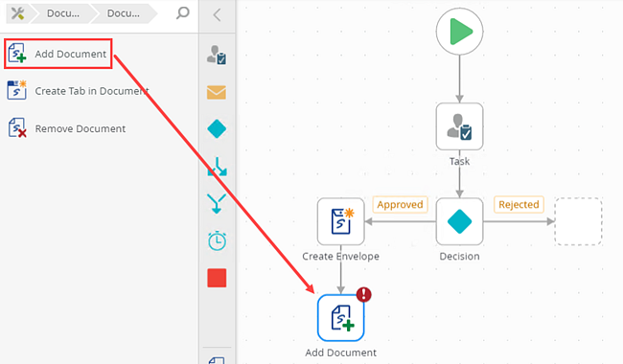This screenshot has width=623, height=364.
Task: Select the Task step on canvas
Action: pyautogui.click(x=460, y=126)
